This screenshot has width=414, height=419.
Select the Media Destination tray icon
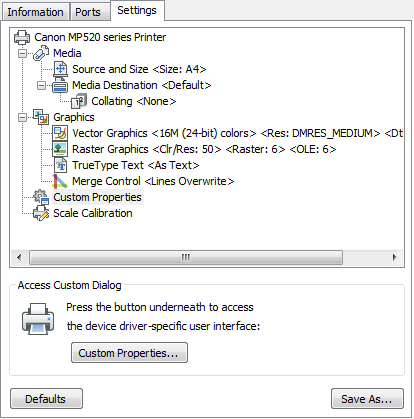(x=60, y=86)
